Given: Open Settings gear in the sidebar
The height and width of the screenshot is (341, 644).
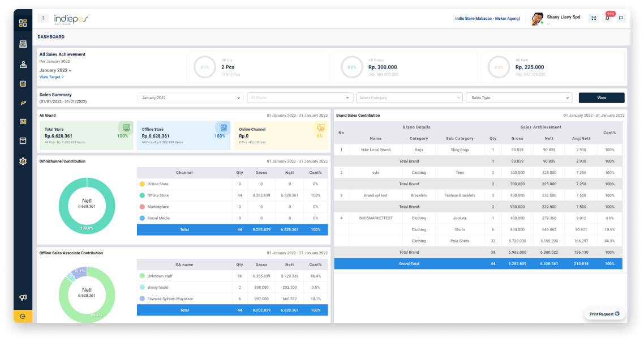Looking at the screenshot, I should coord(23,161).
